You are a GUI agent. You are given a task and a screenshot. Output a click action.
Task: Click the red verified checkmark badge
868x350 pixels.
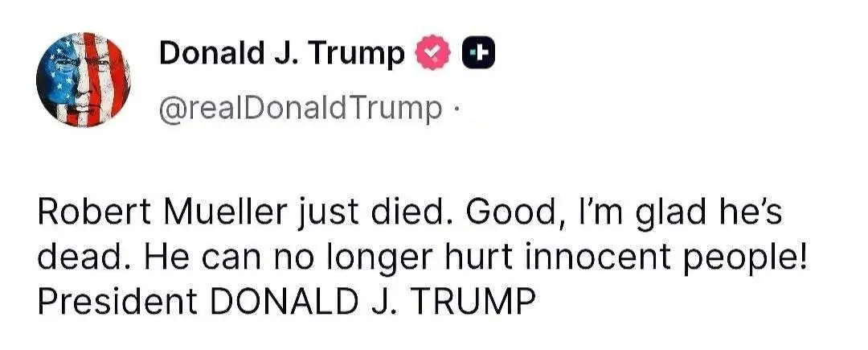coord(431,54)
